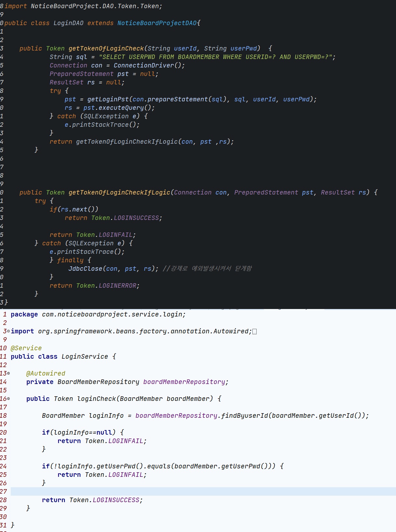Collapse the fold marker beside @Autowired on line 13
The width and height of the screenshot is (396, 532).
(8, 373)
